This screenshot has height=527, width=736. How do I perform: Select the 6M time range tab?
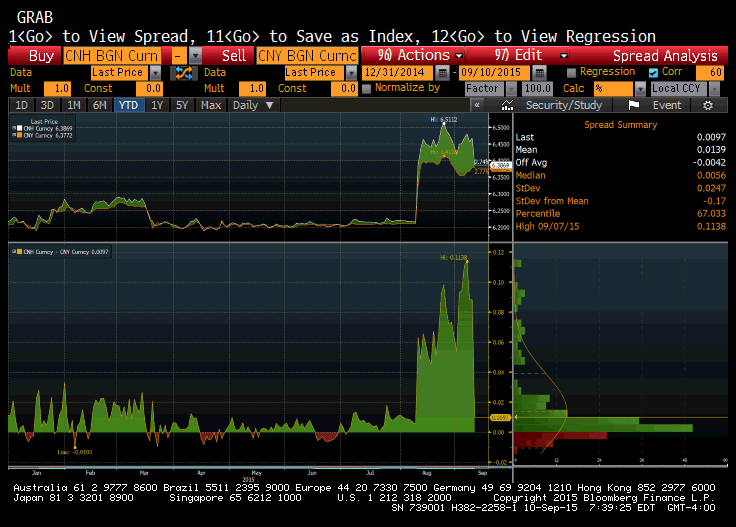click(100, 105)
